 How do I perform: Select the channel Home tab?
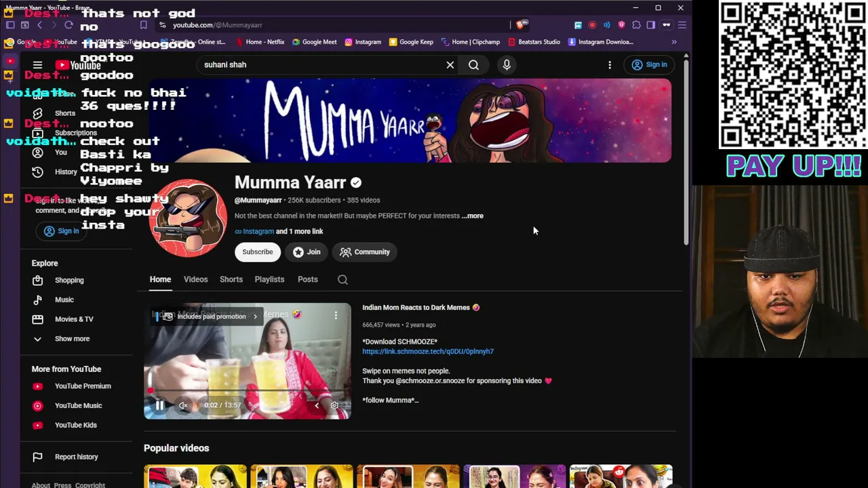pos(160,279)
